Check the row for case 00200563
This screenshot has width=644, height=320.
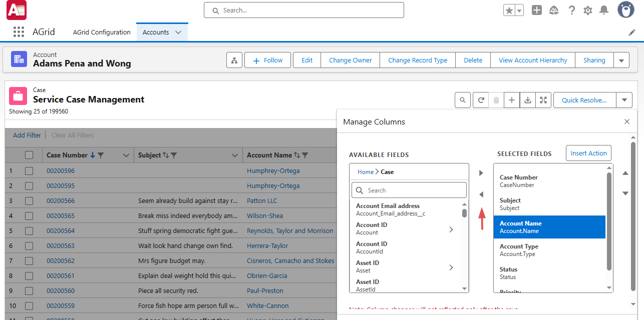pyautogui.click(x=29, y=246)
